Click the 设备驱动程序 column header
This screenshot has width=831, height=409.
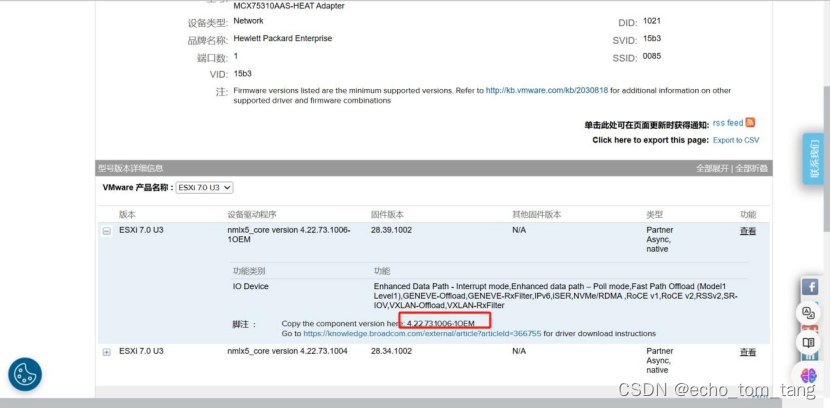pyautogui.click(x=252, y=215)
